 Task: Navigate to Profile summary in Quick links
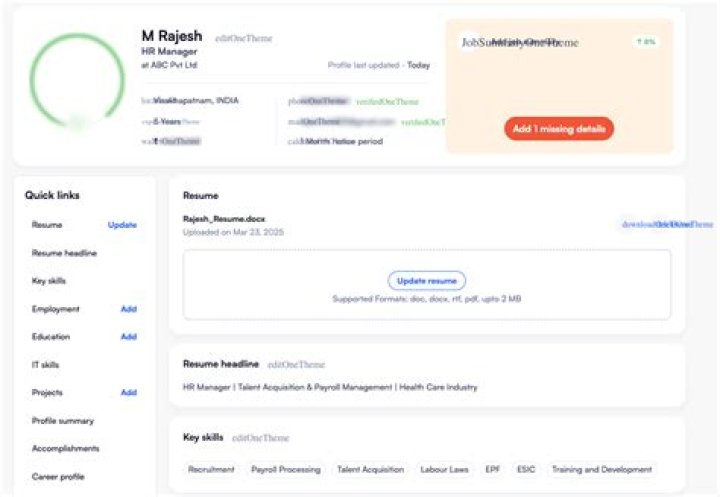click(63, 421)
